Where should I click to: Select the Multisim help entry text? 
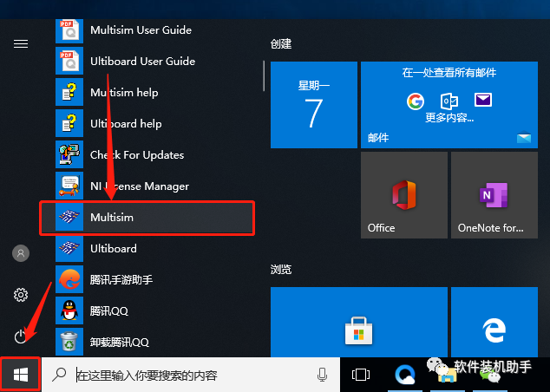(x=124, y=93)
